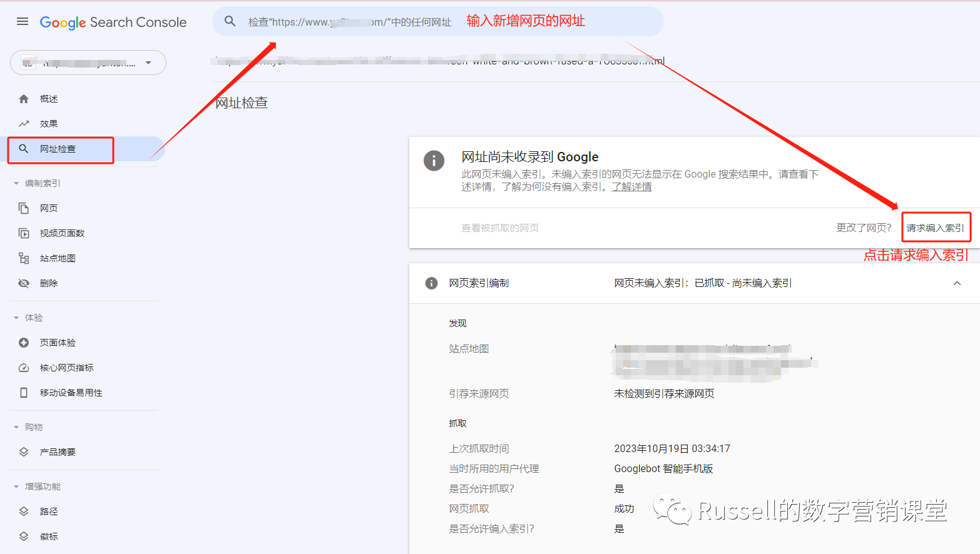Click the 删除 removals eye icon
This screenshot has width=980, height=554.
[x=24, y=283]
